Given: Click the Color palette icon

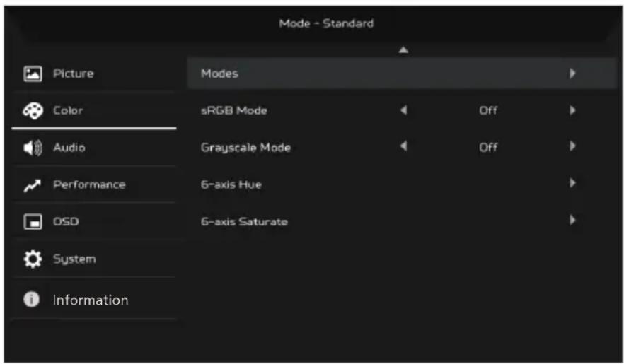Looking at the screenshot, I should tap(33, 111).
